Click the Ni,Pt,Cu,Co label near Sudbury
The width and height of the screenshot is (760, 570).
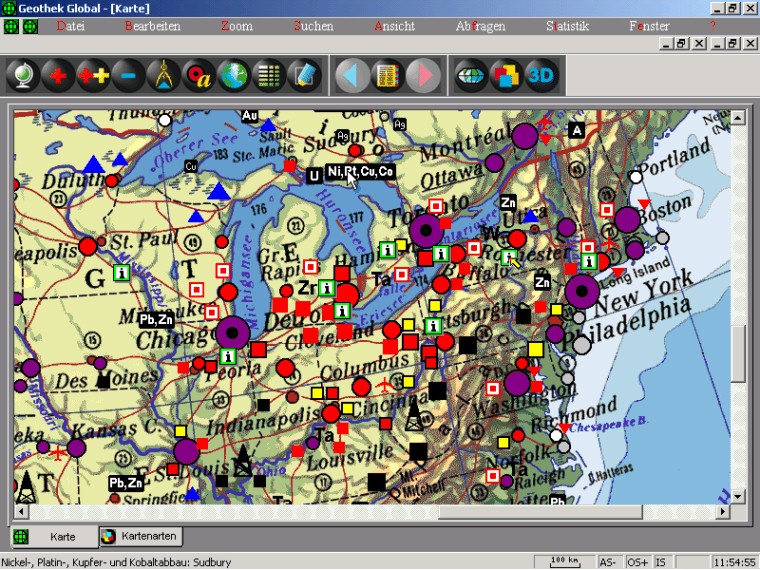point(360,172)
